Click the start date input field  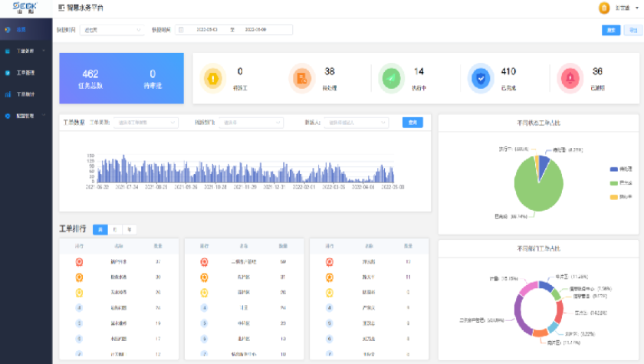click(206, 30)
